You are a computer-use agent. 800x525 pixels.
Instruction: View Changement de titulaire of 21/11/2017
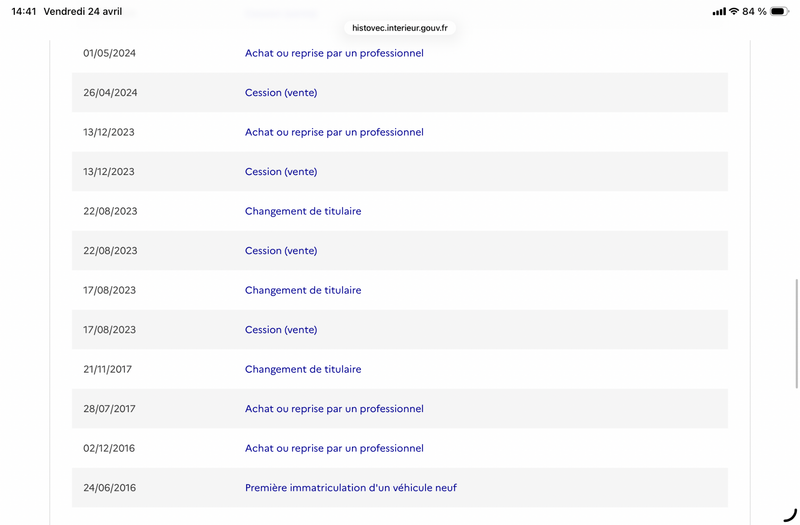[x=303, y=369]
